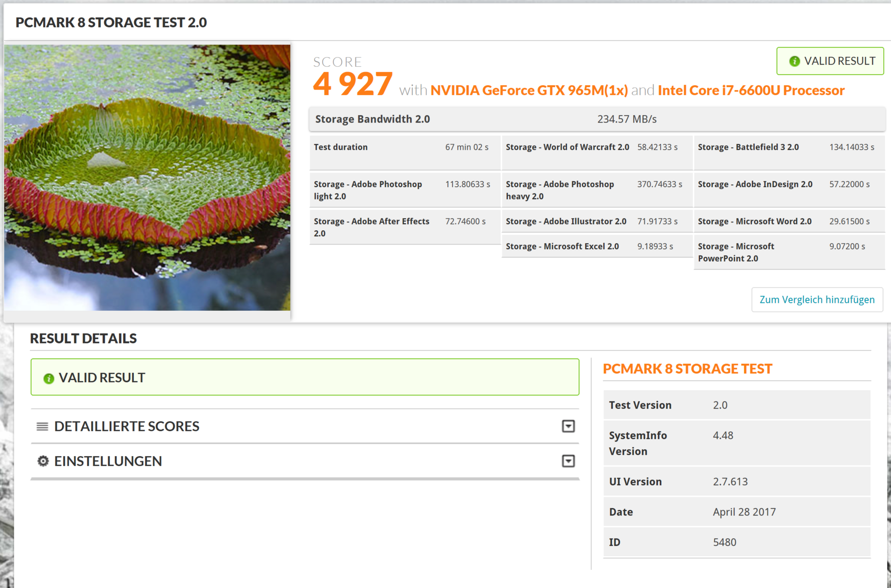Select the 72.74600 s value
Screen dimensions: 891x588
(465, 221)
